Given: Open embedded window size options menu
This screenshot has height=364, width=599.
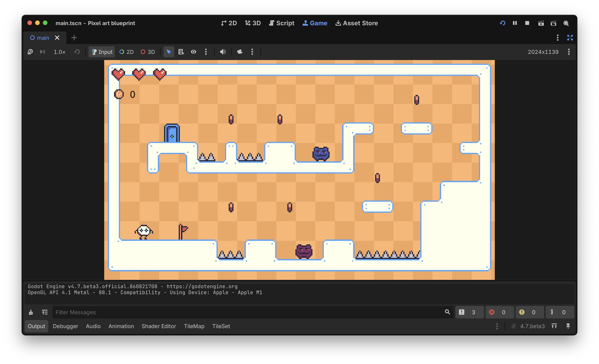Looking at the screenshot, I should tap(569, 52).
